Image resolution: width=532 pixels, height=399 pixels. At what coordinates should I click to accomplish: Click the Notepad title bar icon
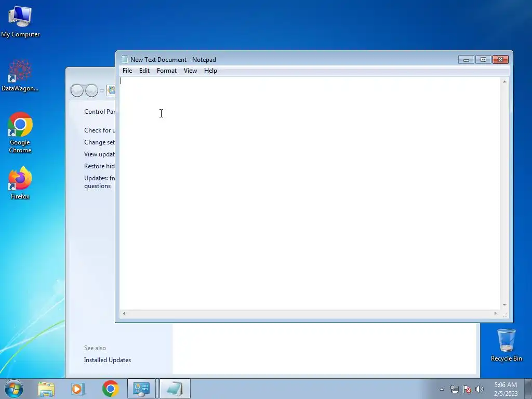125,59
